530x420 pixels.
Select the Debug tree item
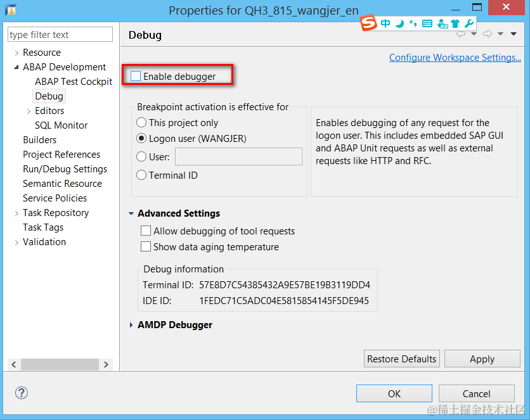49,96
